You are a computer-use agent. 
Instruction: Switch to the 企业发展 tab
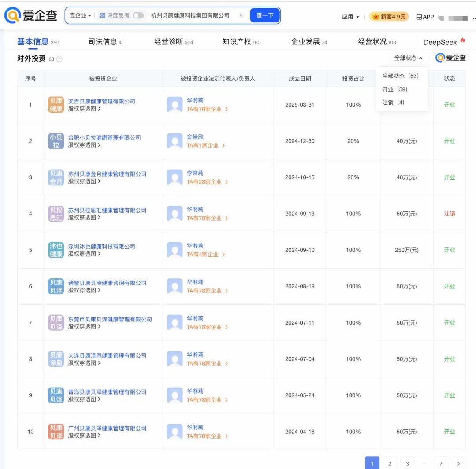pyautogui.click(x=309, y=42)
